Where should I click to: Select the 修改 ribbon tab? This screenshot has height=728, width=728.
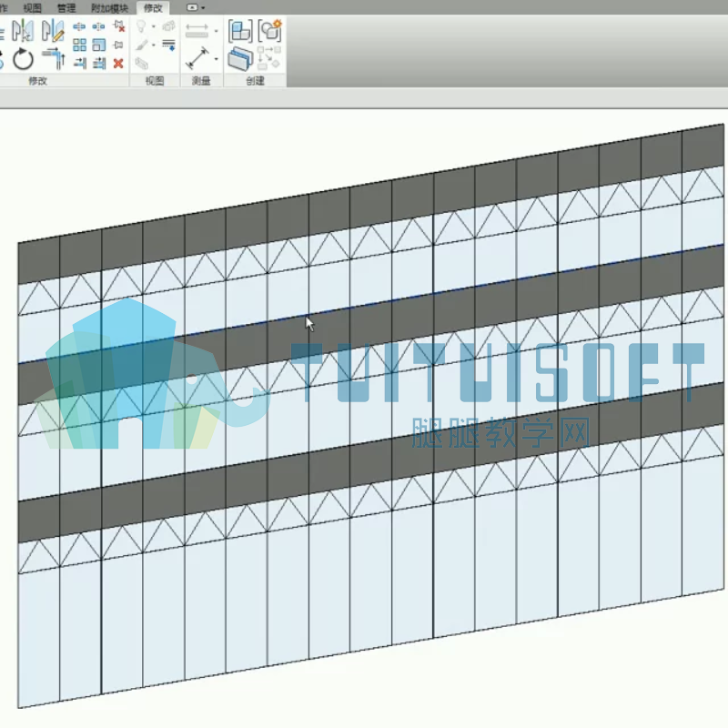click(x=153, y=8)
